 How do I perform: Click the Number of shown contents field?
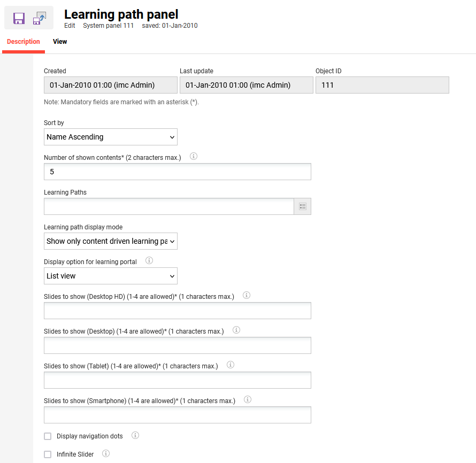(178, 172)
